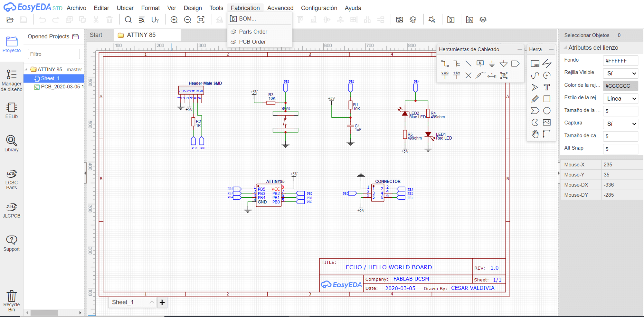Open the EELib panel in sidebar
Image resolution: width=644 pixels, height=317 pixels.
click(11, 111)
